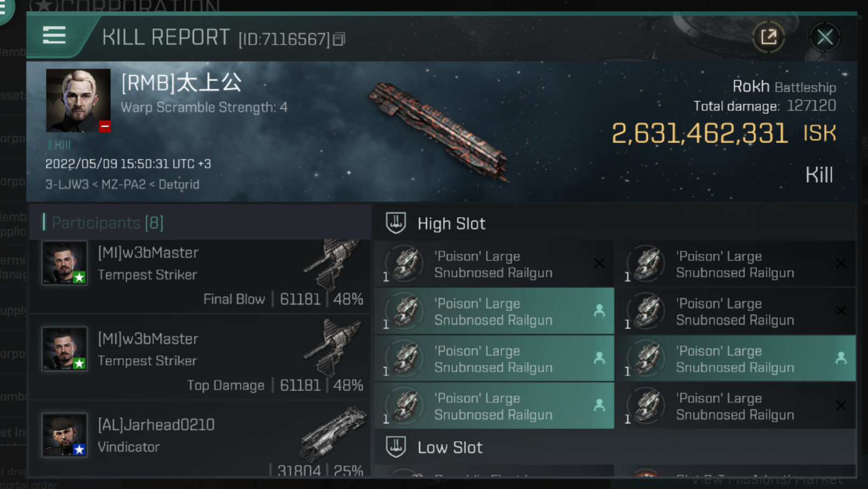Click the first 'Poison' Large Snubnosed Railgun
This screenshot has height=489, width=868.
493,264
